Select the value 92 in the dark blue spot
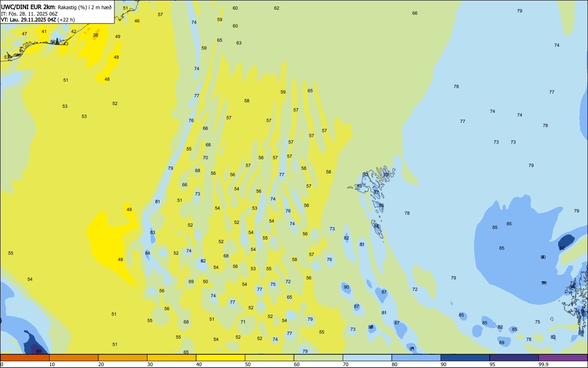The height and width of the screenshot is (368, 588). tap(562, 248)
